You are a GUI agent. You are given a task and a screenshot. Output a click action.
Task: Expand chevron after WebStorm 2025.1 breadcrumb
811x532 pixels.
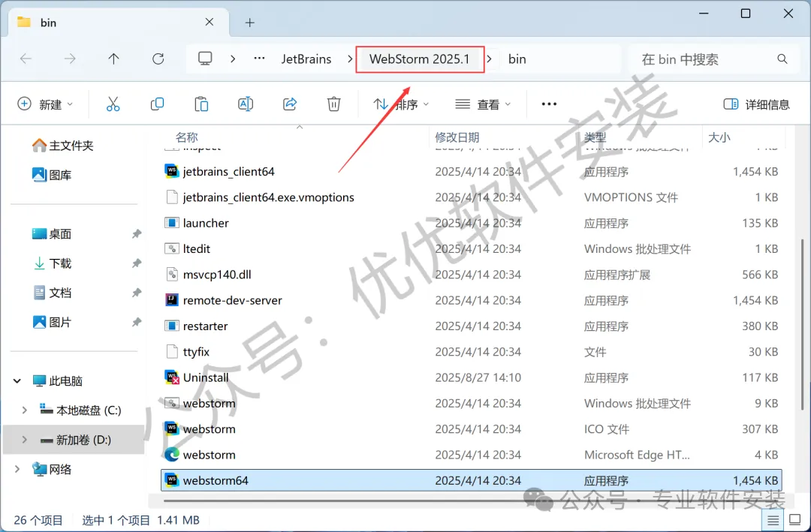pos(490,59)
